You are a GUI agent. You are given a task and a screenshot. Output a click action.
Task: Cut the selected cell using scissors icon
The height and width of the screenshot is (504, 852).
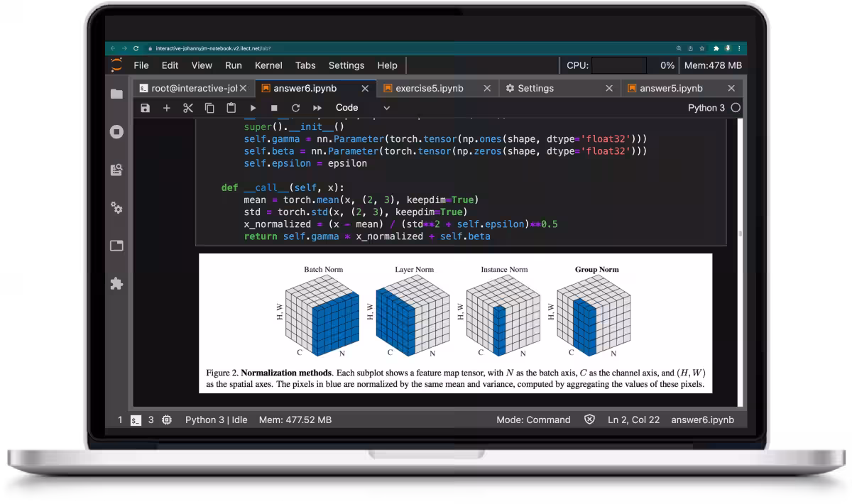(x=188, y=108)
